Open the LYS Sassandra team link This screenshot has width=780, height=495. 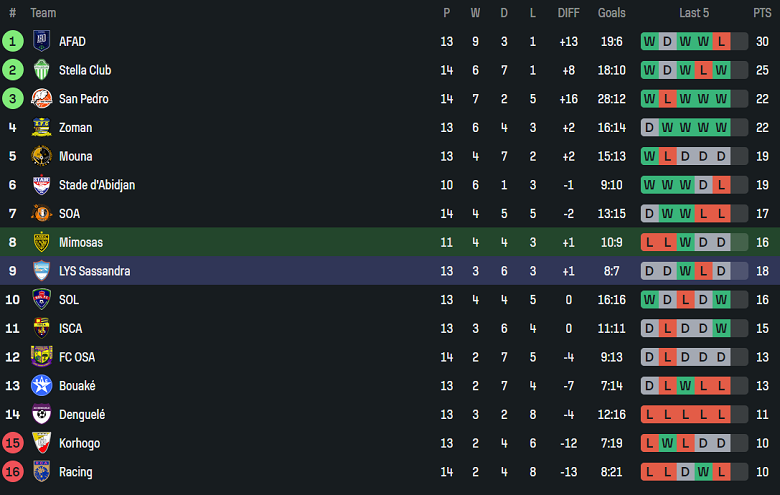click(x=94, y=271)
